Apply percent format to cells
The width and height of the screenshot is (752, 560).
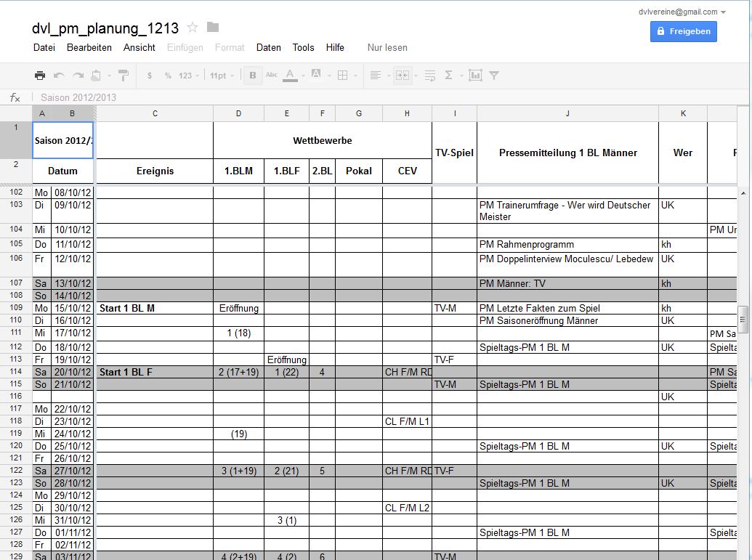click(168, 76)
